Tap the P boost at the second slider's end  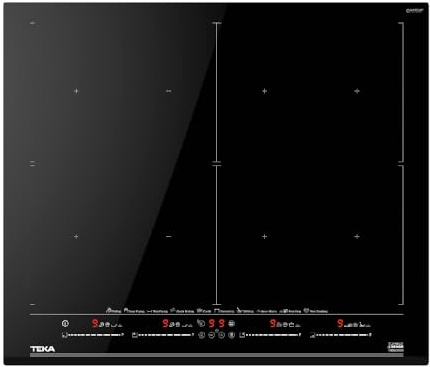(193, 334)
